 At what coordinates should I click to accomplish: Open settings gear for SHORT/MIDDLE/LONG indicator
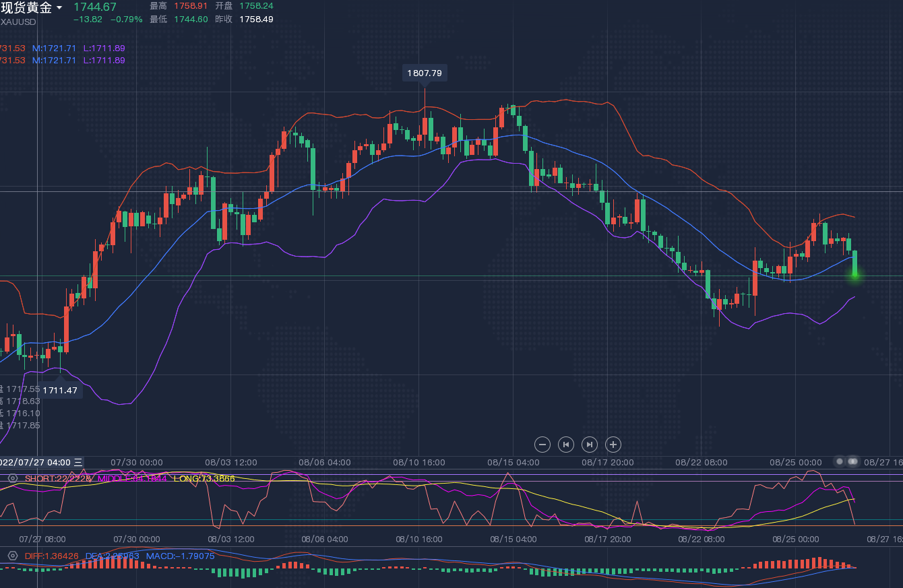coord(12,478)
